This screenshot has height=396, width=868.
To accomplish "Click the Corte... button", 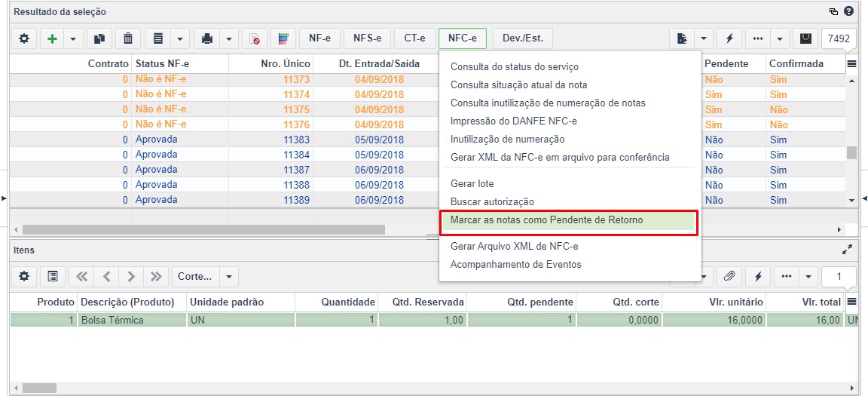I will [x=196, y=276].
